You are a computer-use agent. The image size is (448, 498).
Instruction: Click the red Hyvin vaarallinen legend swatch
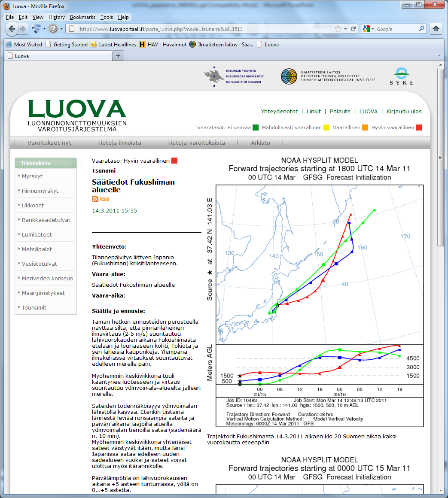(419, 128)
